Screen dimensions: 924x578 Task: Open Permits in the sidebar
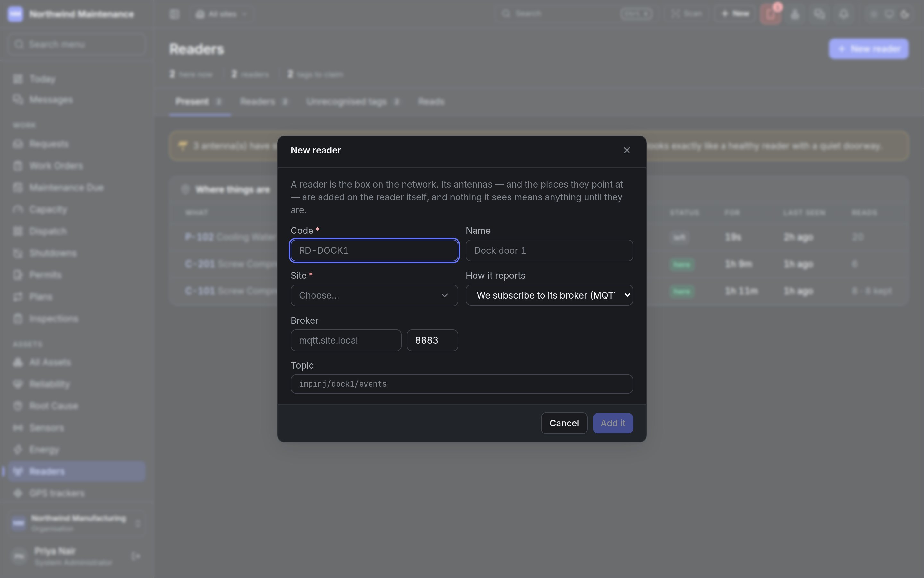click(76, 275)
